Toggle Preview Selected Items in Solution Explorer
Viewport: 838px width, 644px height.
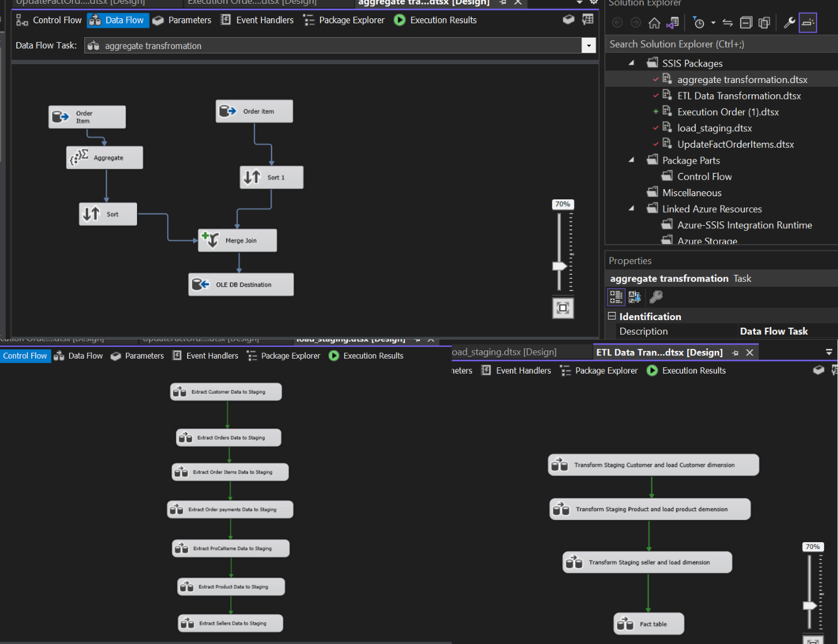[x=808, y=23]
